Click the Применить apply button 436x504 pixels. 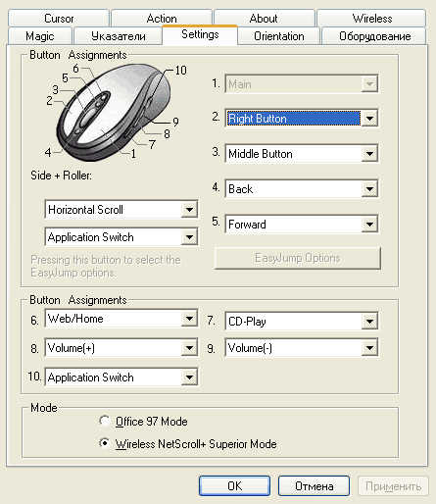point(393,486)
